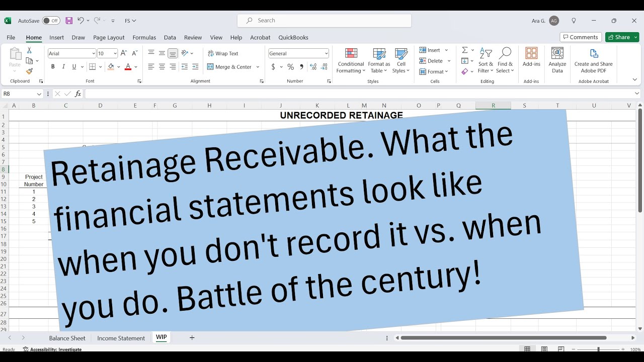This screenshot has width=644, height=362.
Task: Click the lightbulb icon in title bar
Action: point(574,21)
